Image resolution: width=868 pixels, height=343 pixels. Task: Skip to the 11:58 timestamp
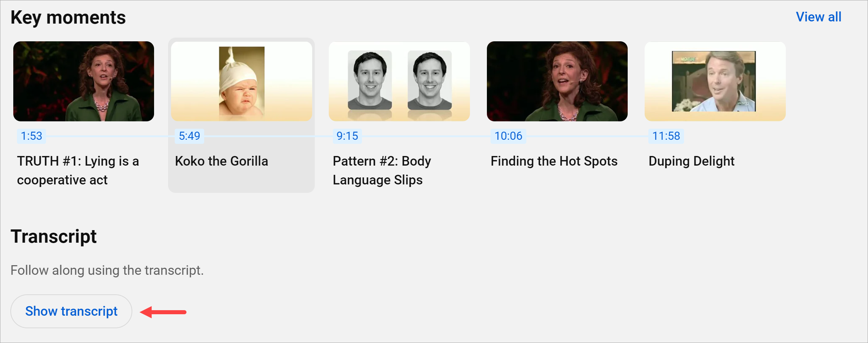[x=666, y=136]
